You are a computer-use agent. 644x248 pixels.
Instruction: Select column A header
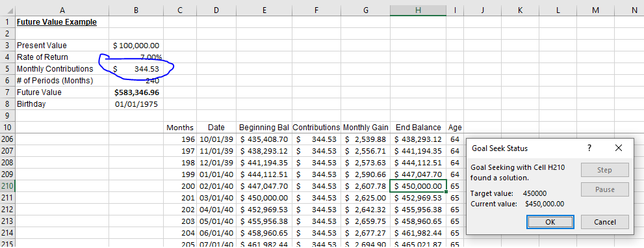62,10
